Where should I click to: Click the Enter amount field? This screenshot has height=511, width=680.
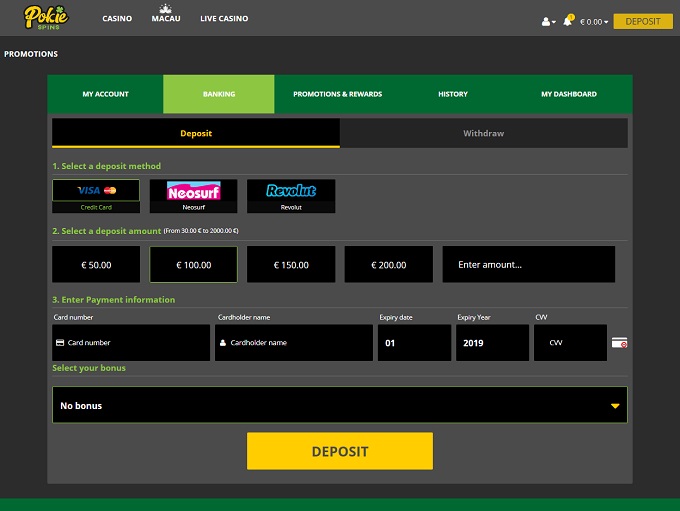click(529, 265)
